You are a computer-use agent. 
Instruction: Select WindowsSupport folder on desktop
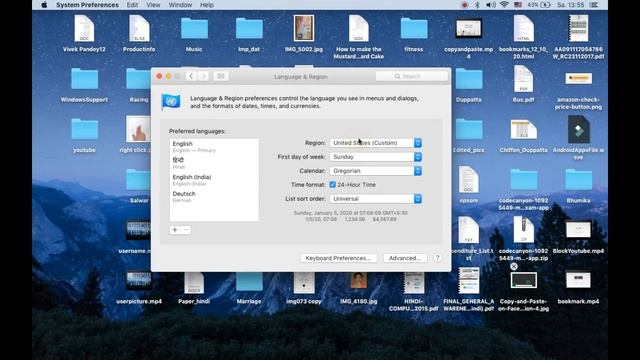click(84, 79)
